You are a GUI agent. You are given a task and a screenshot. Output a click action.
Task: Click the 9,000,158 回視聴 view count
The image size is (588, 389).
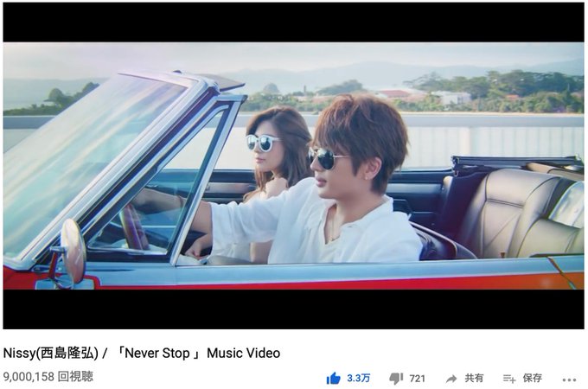(48, 376)
